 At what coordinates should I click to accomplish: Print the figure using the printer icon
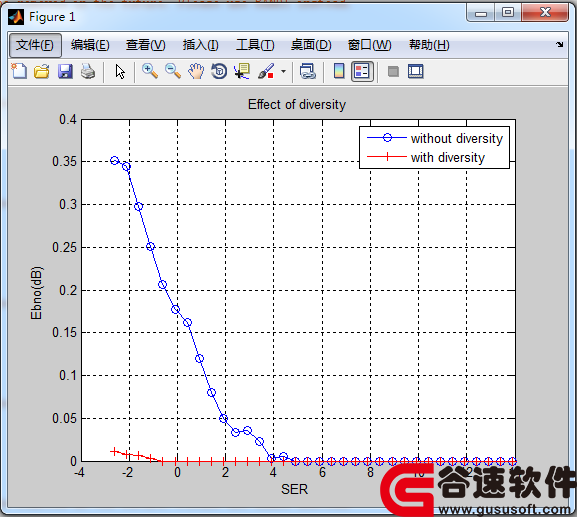pyautogui.click(x=88, y=71)
